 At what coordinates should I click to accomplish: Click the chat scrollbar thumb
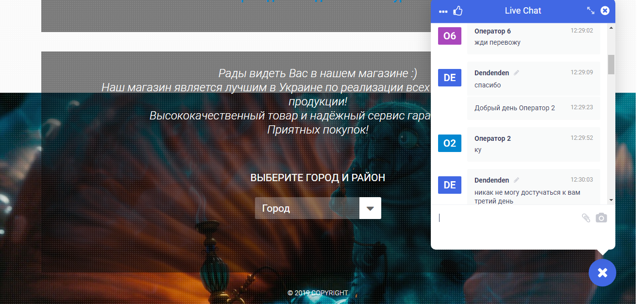point(611,65)
